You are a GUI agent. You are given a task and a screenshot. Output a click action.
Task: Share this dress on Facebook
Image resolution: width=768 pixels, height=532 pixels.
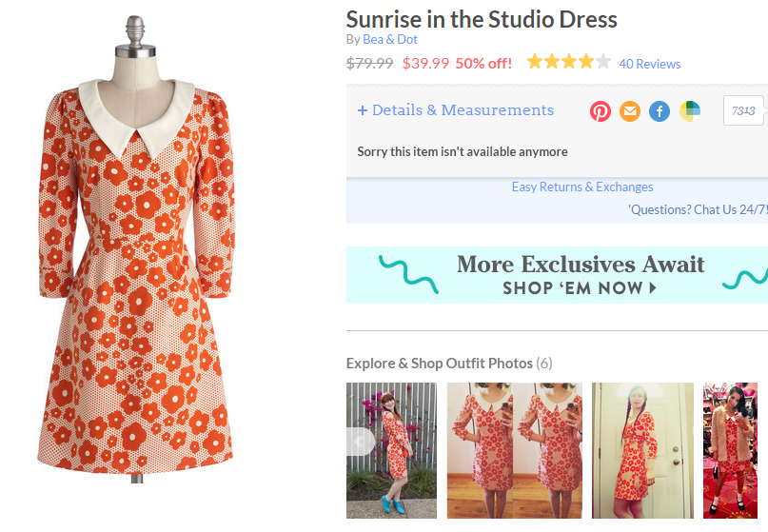point(660,111)
